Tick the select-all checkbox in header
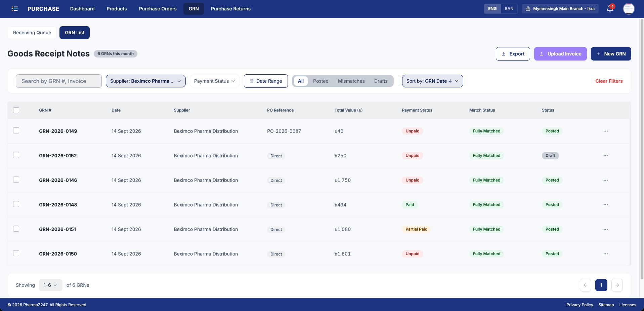644x311 pixels. point(16,110)
